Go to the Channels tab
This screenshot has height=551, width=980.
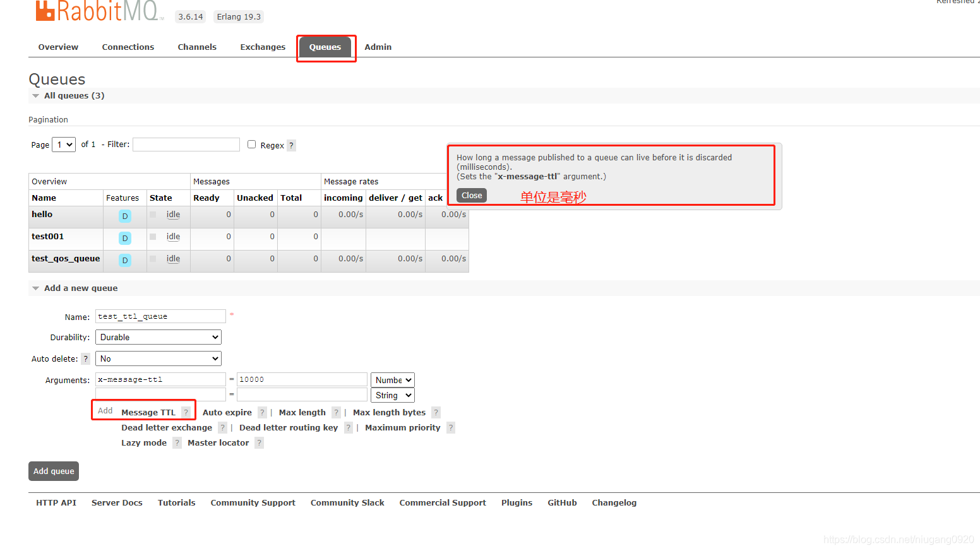pyautogui.click(x=197, y=47)
